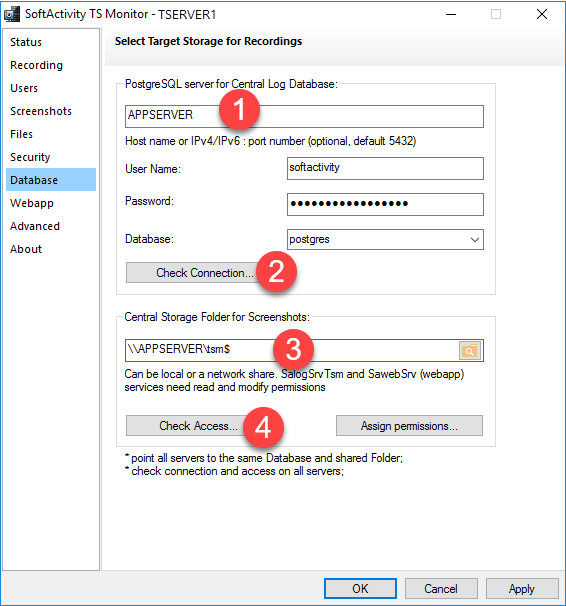The image size is (566, 606).
Task: Confirm settings with the OK button
Action: (360, 589)
